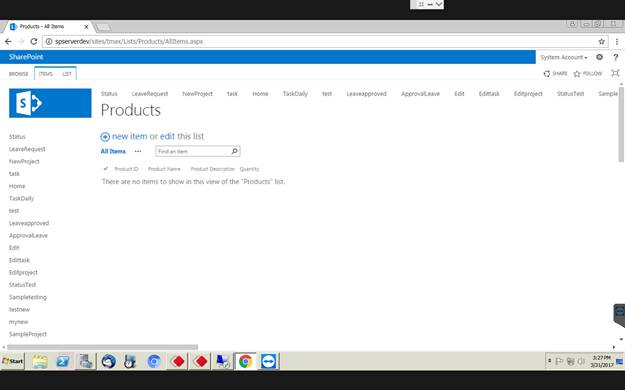Open Edittask in top navigation
Screen dimensions: 625x390
(489, 94)
